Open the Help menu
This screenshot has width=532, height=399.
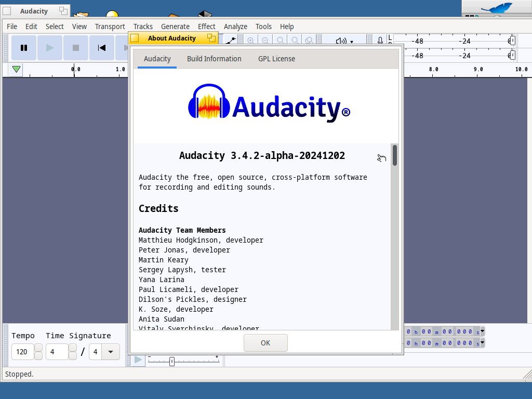[287, 26]
